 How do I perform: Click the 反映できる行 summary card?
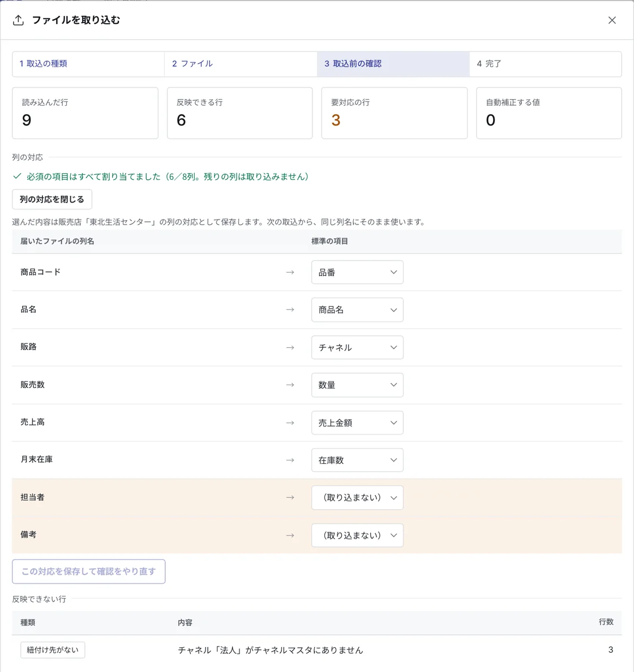tap(240, 113)
